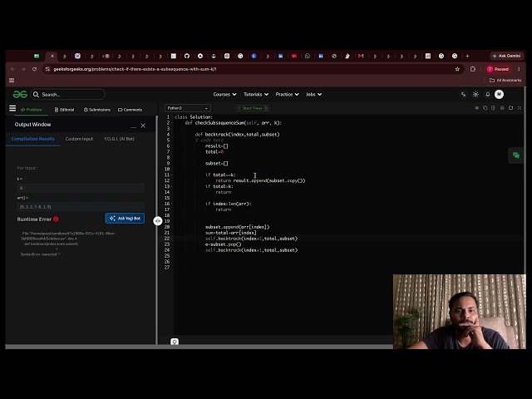Click the site info icon in address bar
Viewport: 532px width, 399px height.
tap(47, 69)
